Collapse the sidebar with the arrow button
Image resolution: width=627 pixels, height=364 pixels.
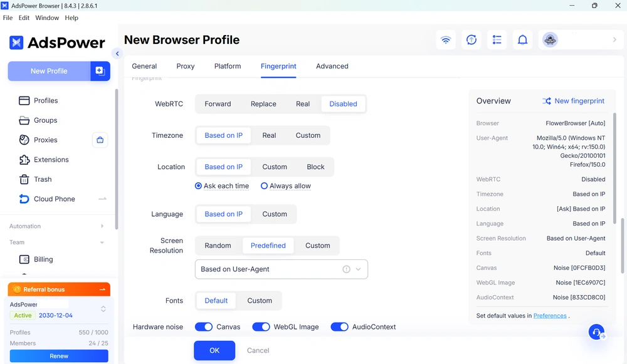tap(117, 53)
